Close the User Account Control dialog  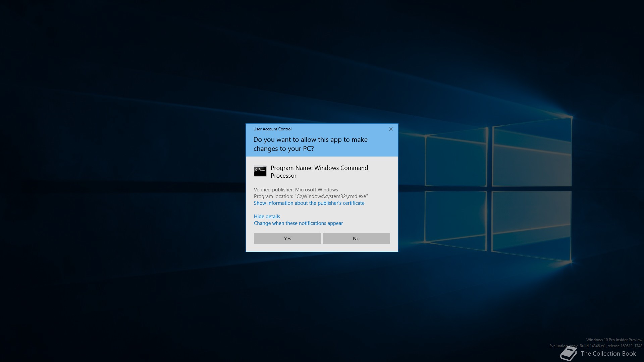(391, 129)
